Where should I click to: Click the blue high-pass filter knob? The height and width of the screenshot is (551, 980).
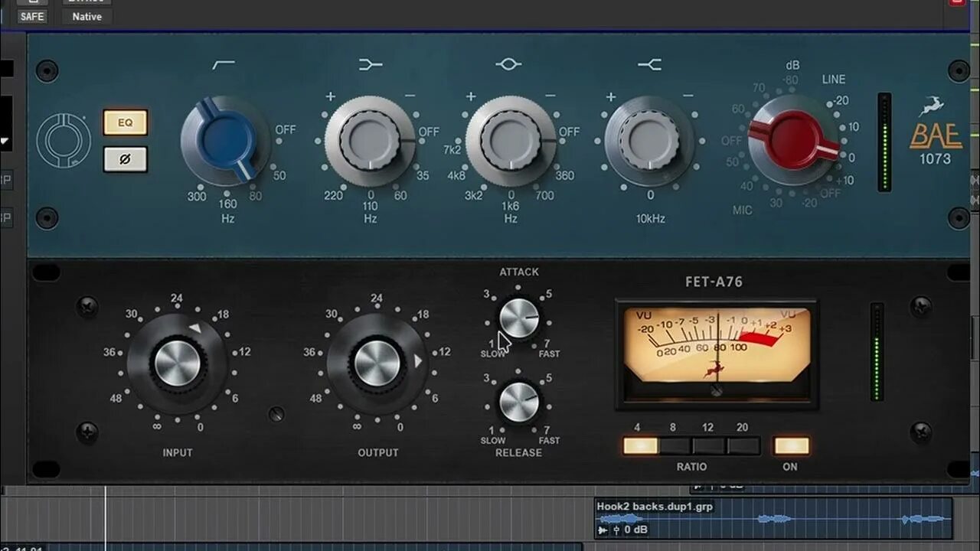(x=226, y=140)
